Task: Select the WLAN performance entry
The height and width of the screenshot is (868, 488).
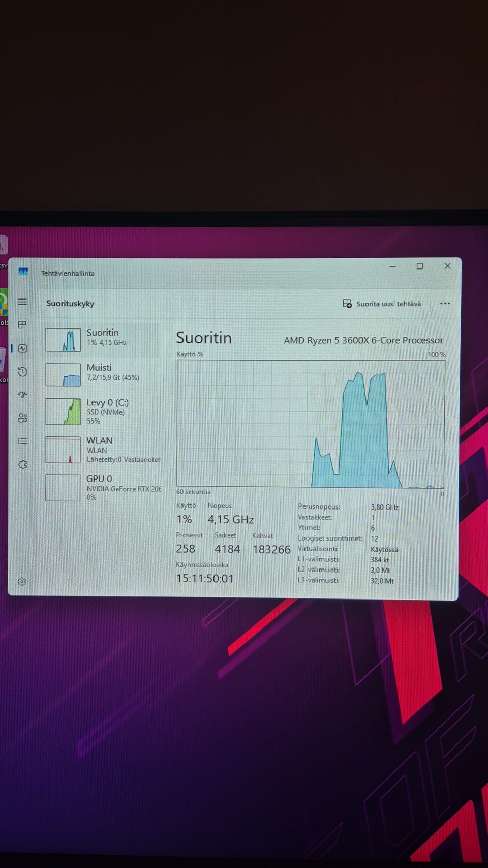Action: click(101, 450)
